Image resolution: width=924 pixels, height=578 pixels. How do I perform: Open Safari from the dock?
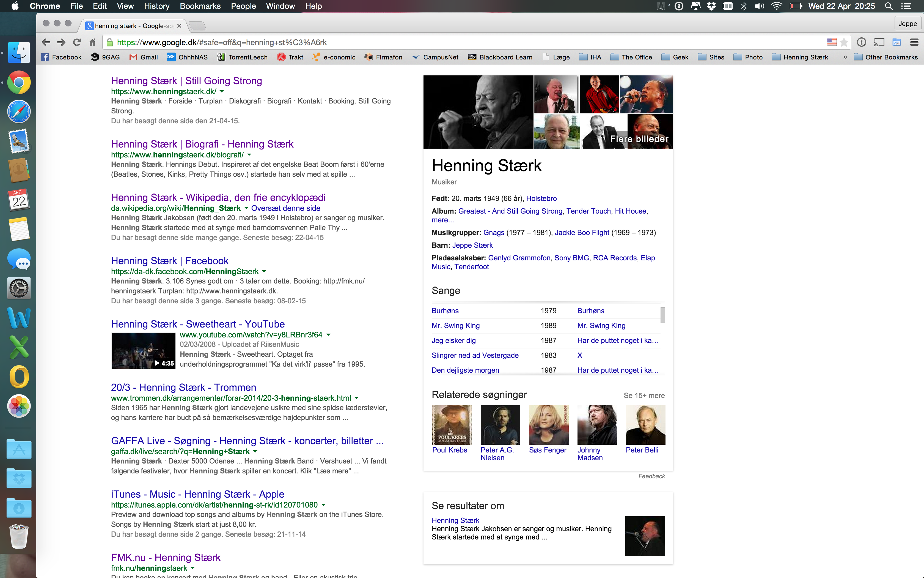19,112
